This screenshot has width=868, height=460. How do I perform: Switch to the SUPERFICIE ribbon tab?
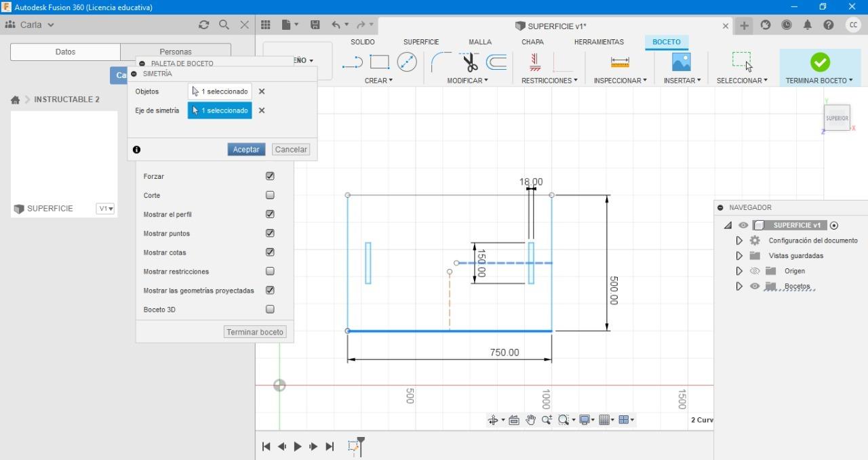pos(421,42)
